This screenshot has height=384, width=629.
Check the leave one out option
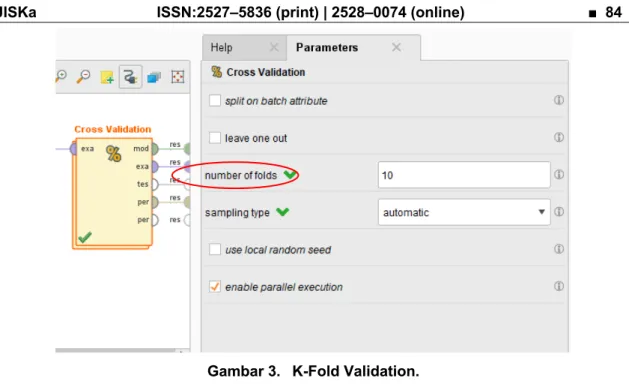coord(215,138)
